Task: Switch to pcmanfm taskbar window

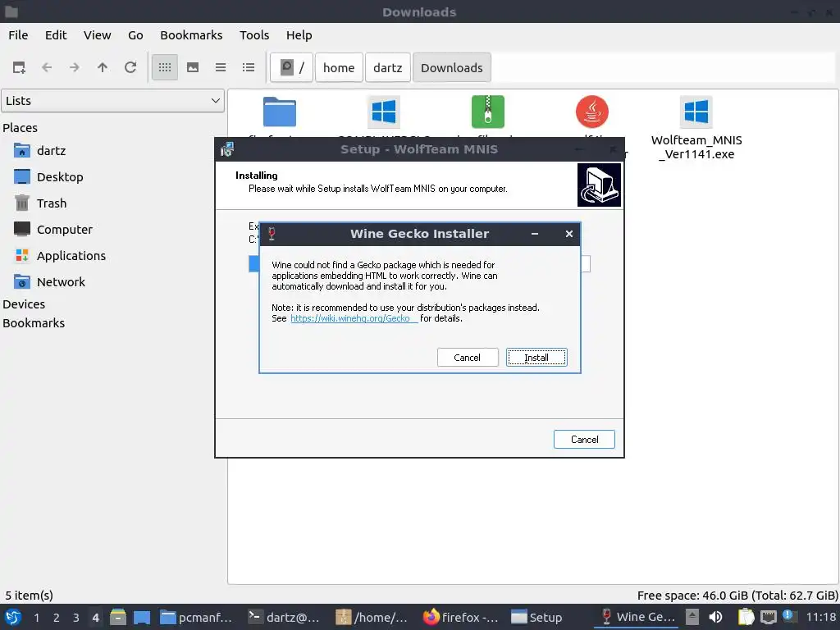Action: click(x=196, y=617)
